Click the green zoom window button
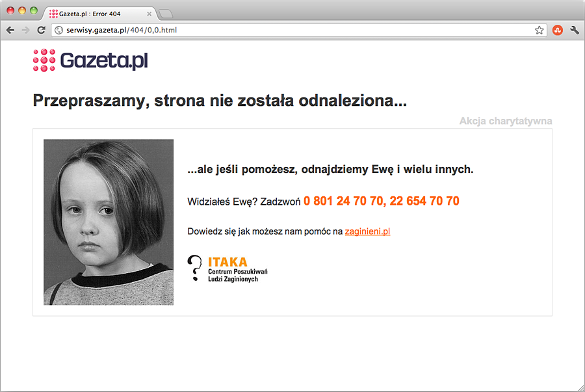This screenshot has width=585, height=392. 34,10
